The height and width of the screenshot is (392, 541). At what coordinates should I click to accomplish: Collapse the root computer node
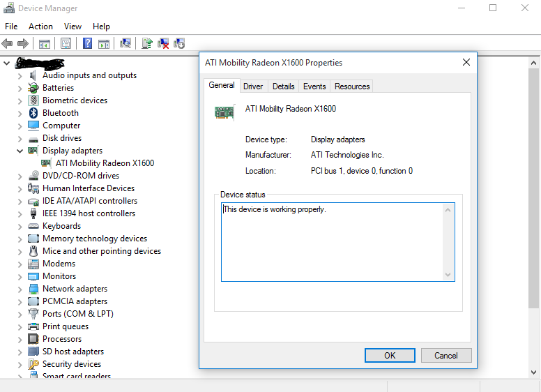tap(6, 63)
